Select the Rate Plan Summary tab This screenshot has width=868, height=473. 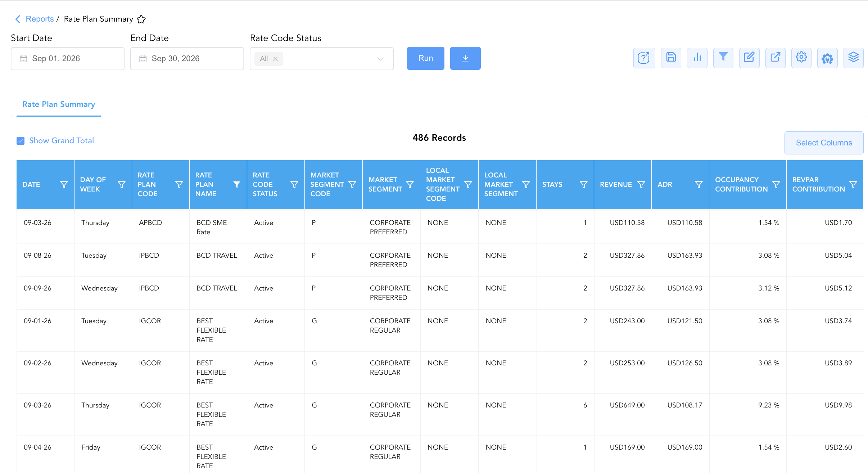coord(59,104)
